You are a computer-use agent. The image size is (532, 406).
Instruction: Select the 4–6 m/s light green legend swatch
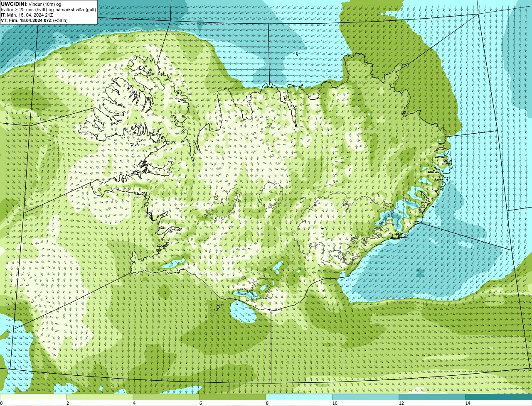click(166, 397)
